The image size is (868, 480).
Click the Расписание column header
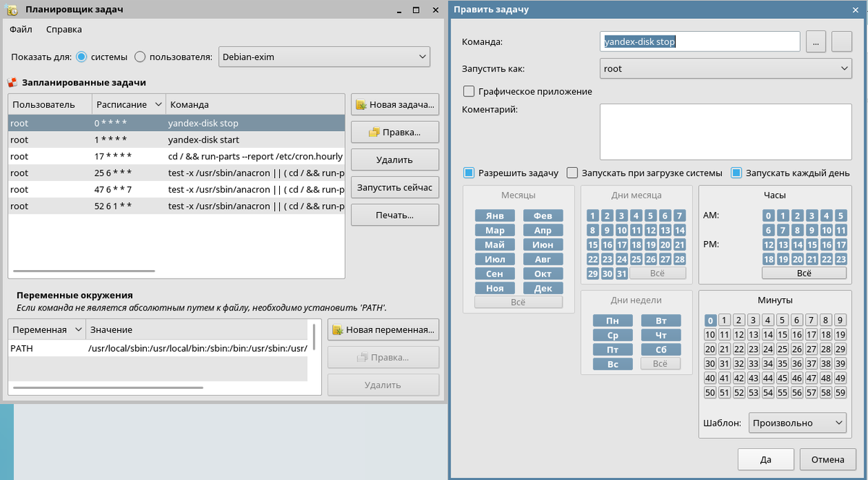click(129, 105)
